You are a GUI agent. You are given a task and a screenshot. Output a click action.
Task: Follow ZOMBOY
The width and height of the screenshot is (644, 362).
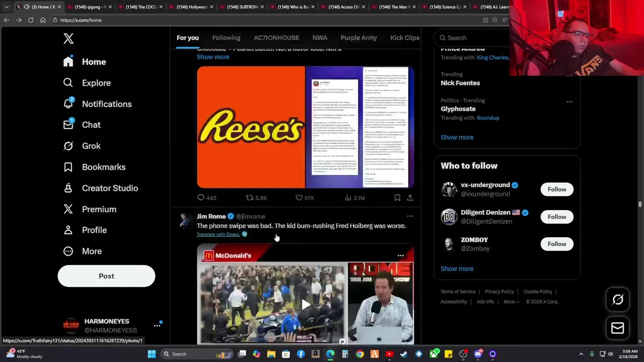[x=556, y=244]
